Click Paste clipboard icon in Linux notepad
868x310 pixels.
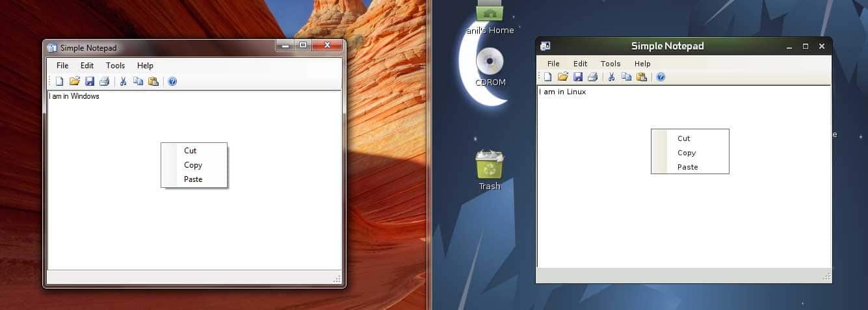coord(642,77)
